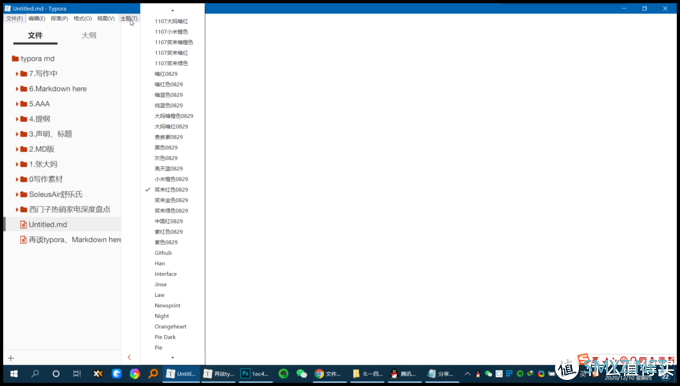Click the Cortana circle icon in taskbar
The image size is (680, 386).
(56, 373)
